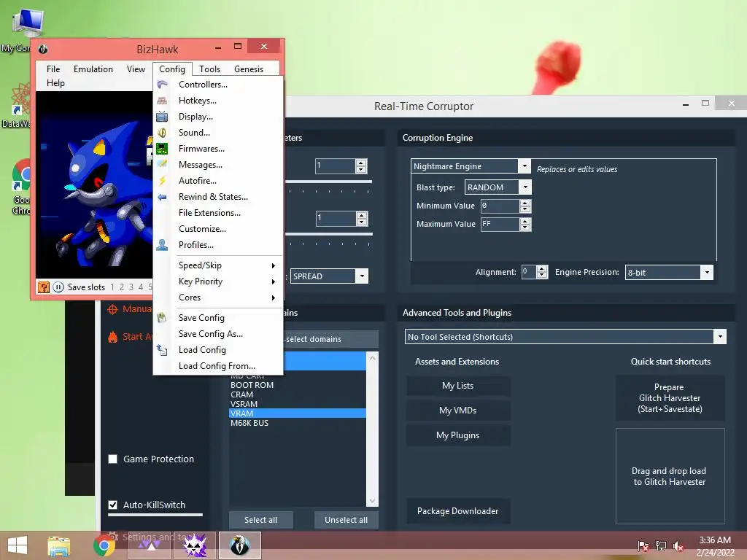Click the Settings and tools gear icon
Image resolution: width=747 pixels, height=560 pixels.
point(113,537)
